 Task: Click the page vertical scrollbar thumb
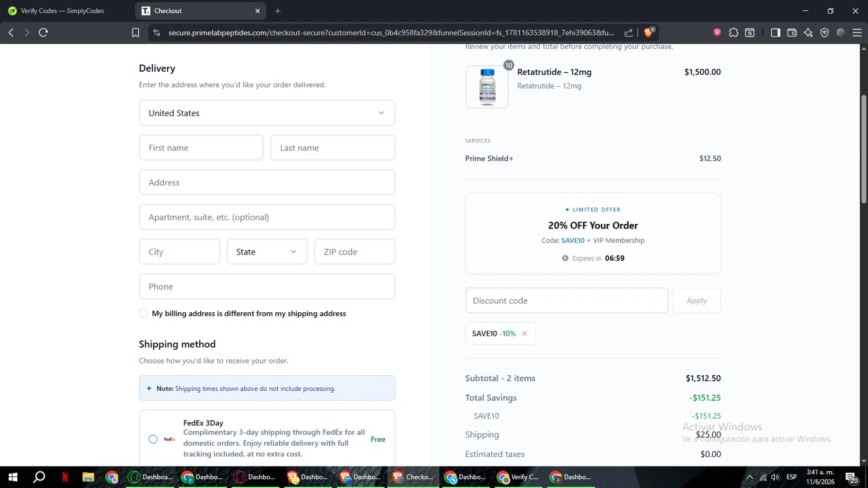point(864,149)
